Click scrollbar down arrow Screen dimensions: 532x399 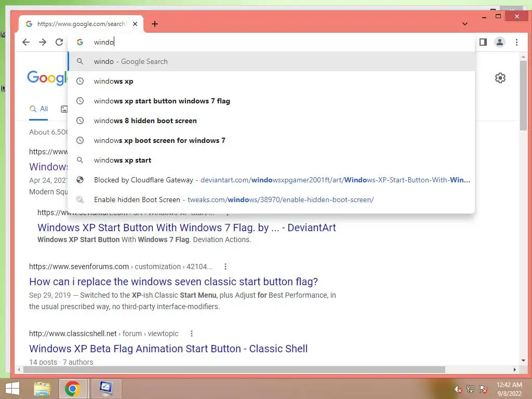coord(523,361)
